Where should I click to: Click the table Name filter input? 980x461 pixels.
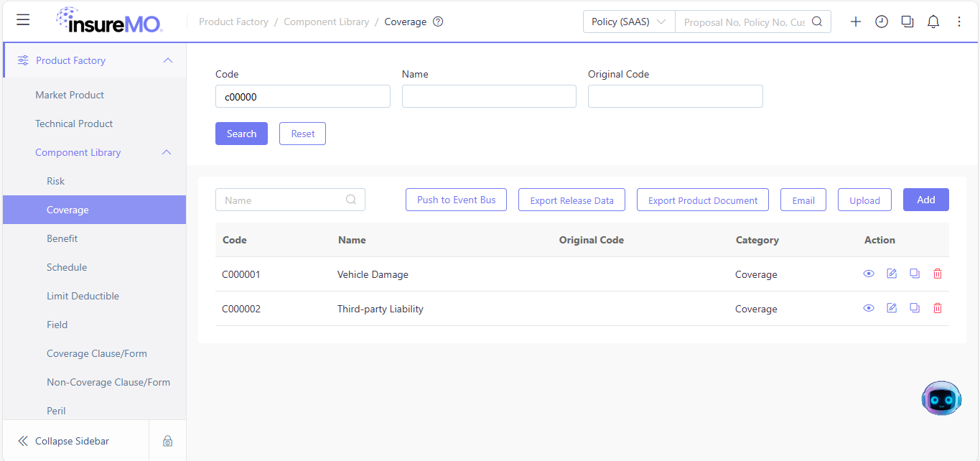pos(290,200)
